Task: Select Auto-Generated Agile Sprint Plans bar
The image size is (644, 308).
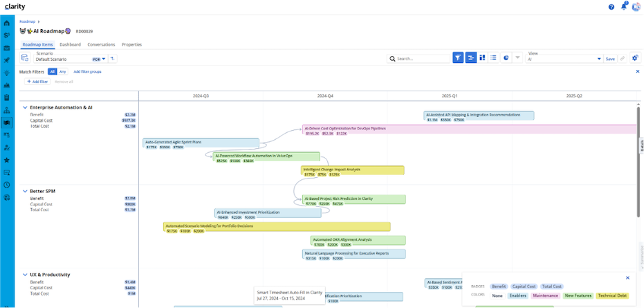Action: tap(201, 143)
